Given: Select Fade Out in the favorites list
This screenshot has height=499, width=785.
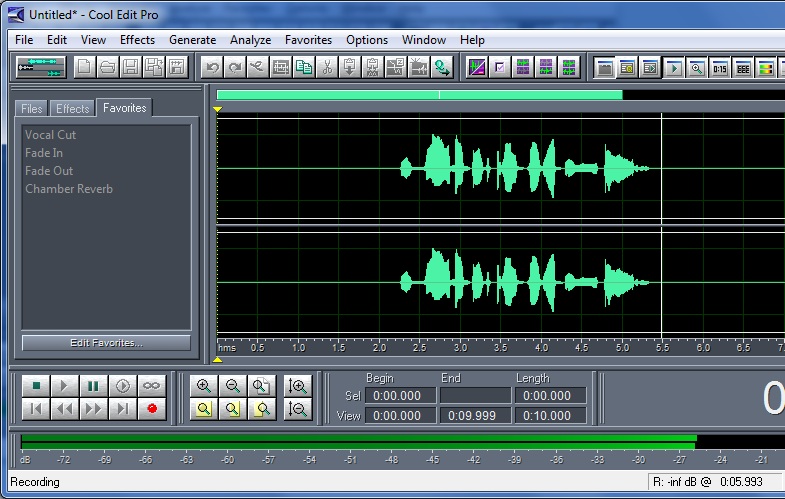Looking at the screenshot, I should [49, 171].
